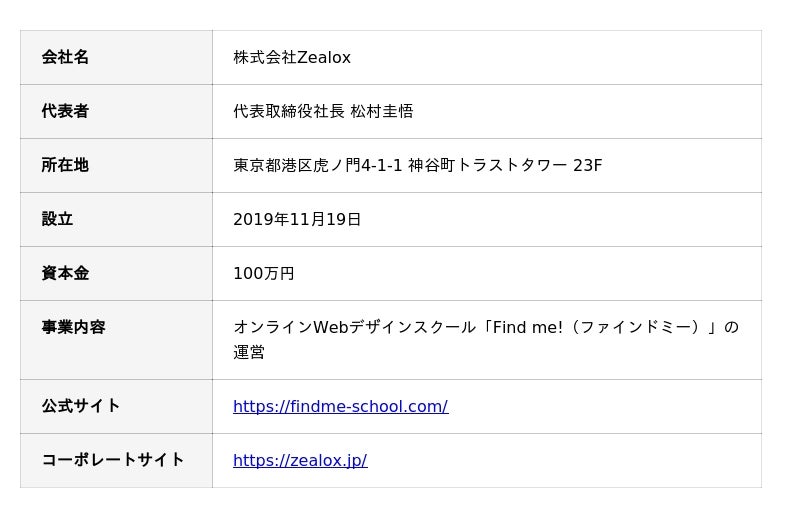Open the zealox.jp corporate site link
The width and height of the screenshot is (800, 518).
coord(300,460)
